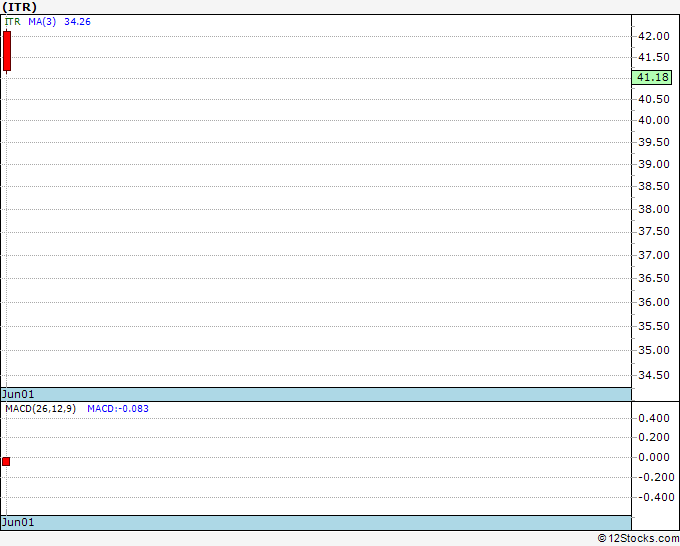Click the 36.00 price axis label

654,302
